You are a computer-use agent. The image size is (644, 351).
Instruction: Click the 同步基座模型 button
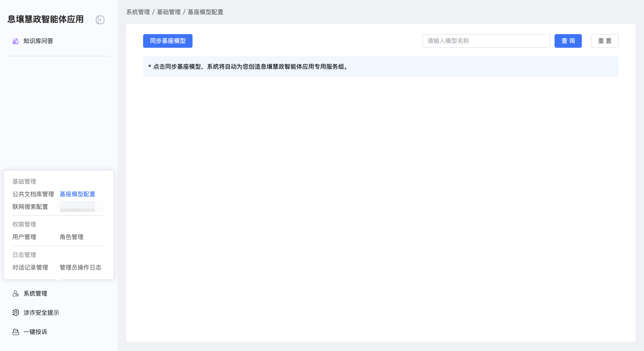click(168, 41)
